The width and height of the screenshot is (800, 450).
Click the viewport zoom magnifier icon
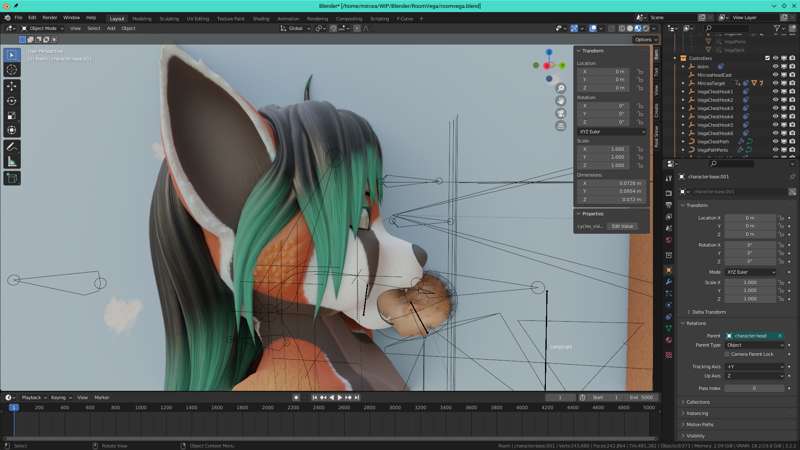561,89
